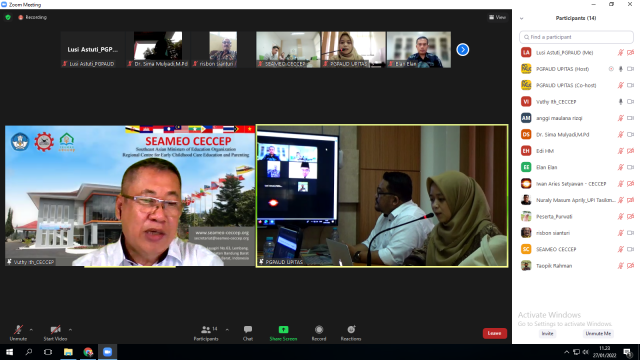Toggle mic for Peserta_Purwati
The width and height of the screenshot is (640, 360).
pos(621,216)
